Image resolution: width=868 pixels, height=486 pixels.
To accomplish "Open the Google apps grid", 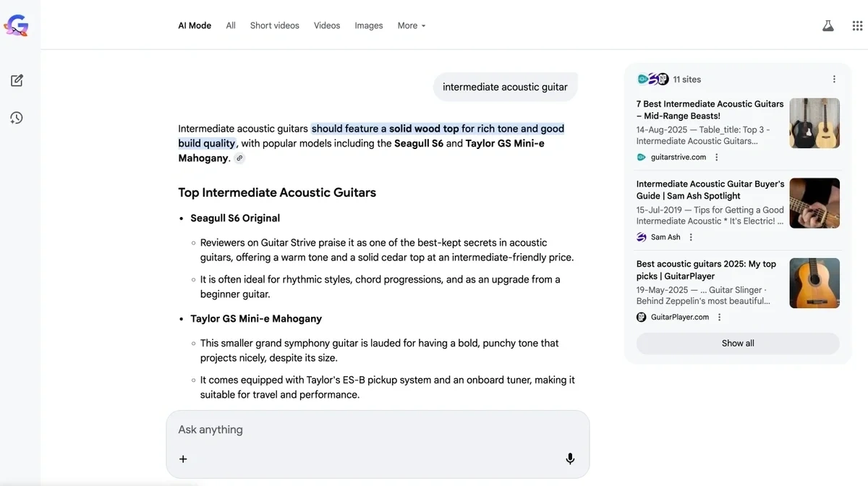I will 857,25.
